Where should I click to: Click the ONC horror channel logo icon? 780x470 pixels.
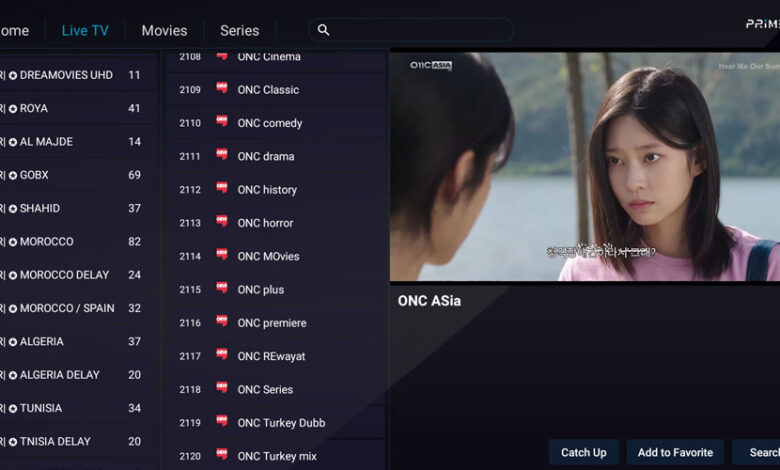coord(222,221)
